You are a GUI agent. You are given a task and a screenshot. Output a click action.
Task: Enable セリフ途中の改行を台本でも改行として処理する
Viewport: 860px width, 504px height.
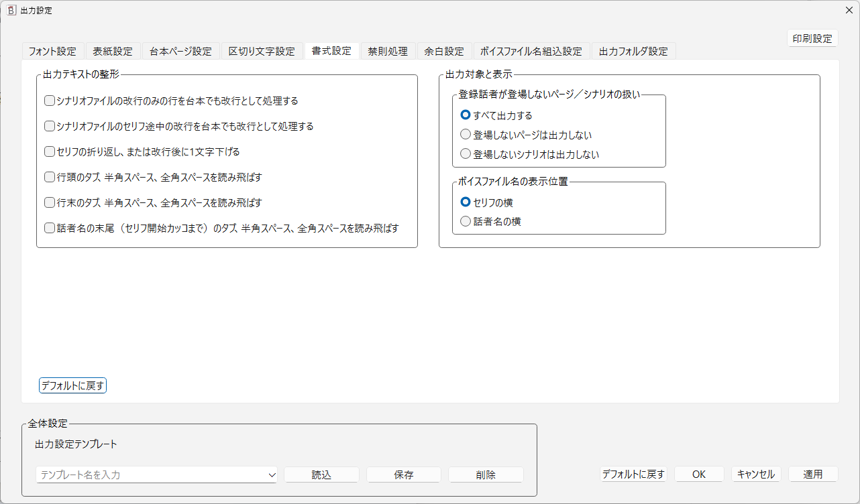[x=49, y=125]
